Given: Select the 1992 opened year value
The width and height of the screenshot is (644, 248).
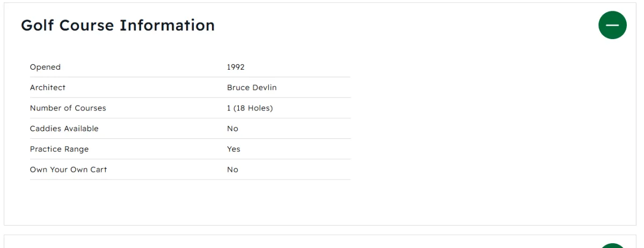Looking at the screenshot, I should pos(236,67).
